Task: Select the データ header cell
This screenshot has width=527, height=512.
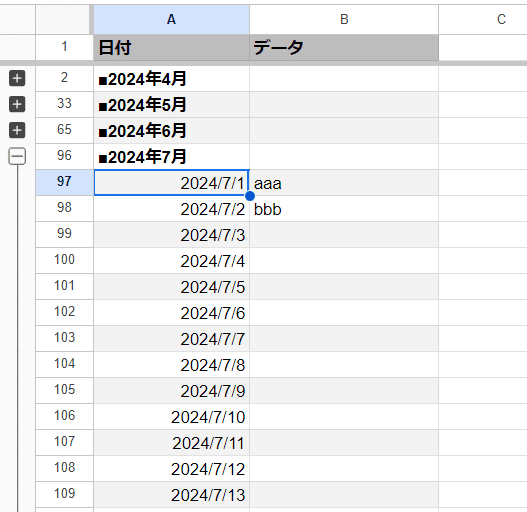Action: click(x=344, y=47)
